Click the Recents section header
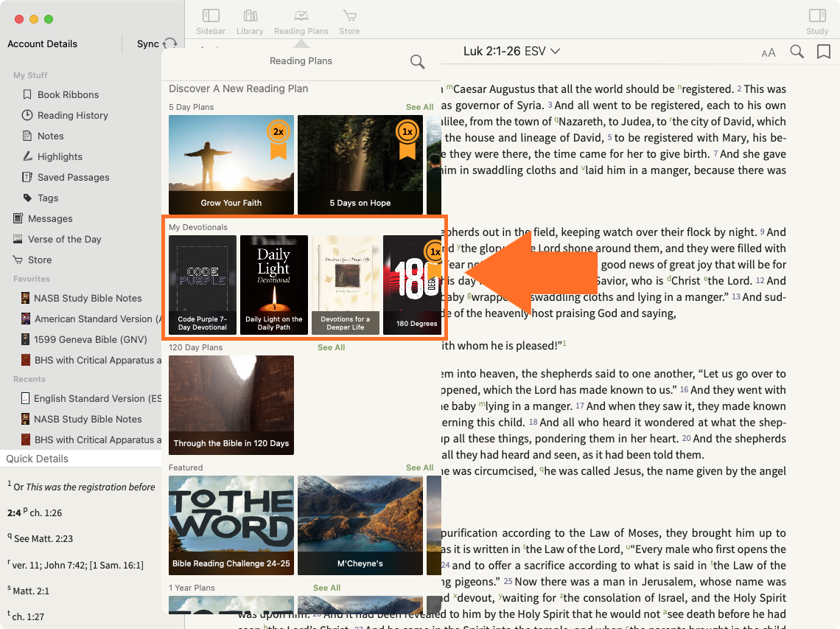 29,379
